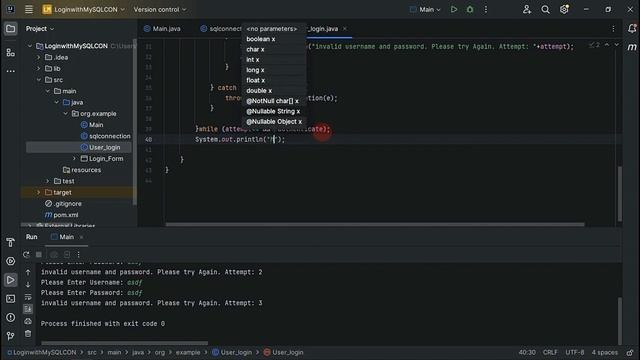This screenshot has height=360, width=640.
Task: Clear console trash icon
Action: [x=28, y=333]
